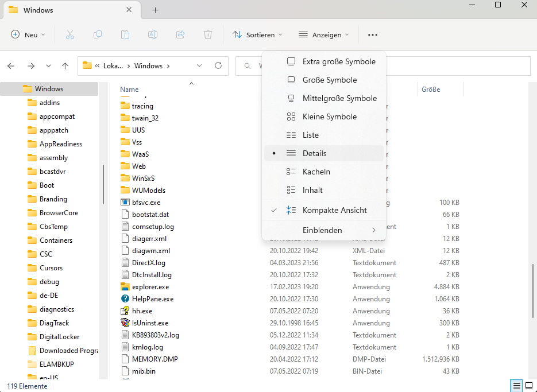This screenshot has width=537, height=392.
Task: Choose Mittelgroße Symbole view
Action: click(x=324, y=98)
